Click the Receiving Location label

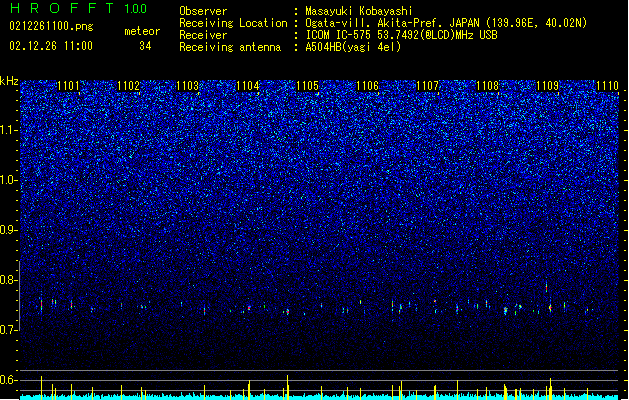233,23
